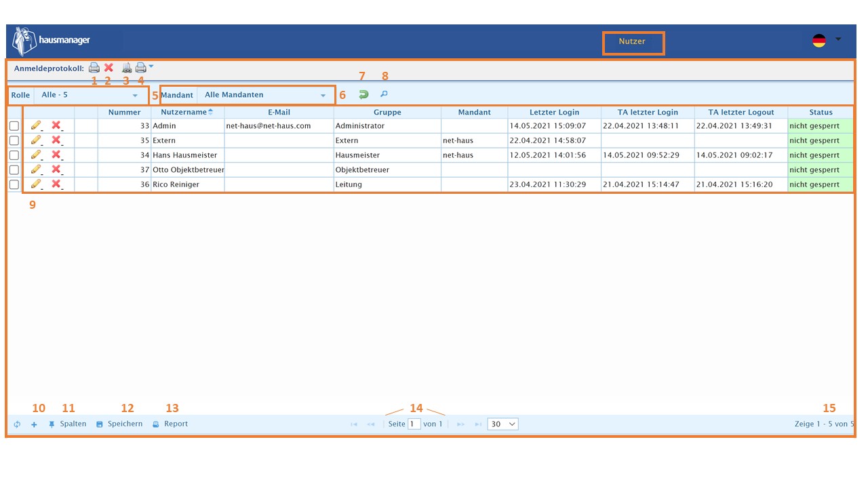Screen dimensions: 868x488
Task: Click the Seite page number input field
Action: [414, 424]
